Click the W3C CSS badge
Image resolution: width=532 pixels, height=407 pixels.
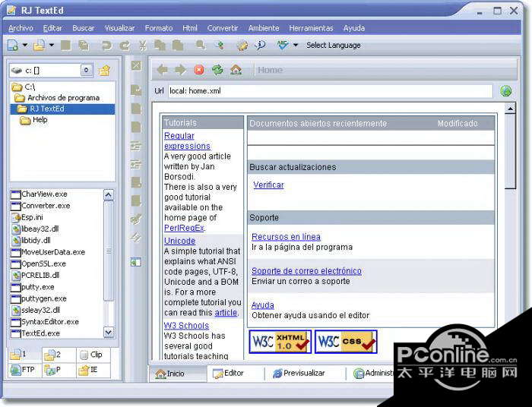click(346, 342)
